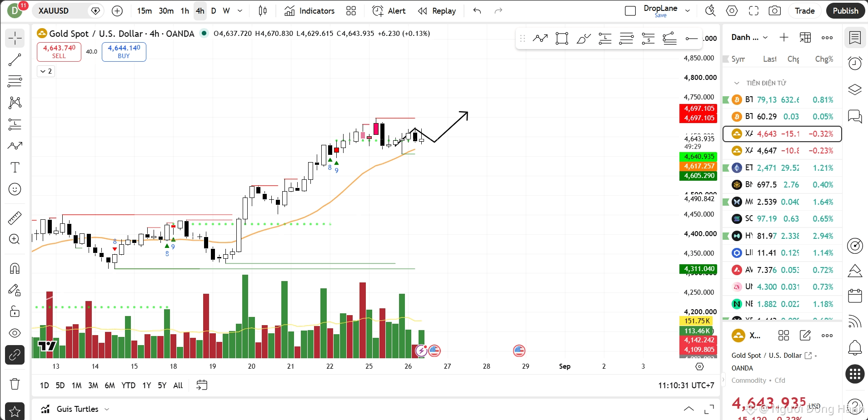The height and width of the screenshot is (420, 868).
Task: Take a chart snapshot with camera
Action: [775, 11]
